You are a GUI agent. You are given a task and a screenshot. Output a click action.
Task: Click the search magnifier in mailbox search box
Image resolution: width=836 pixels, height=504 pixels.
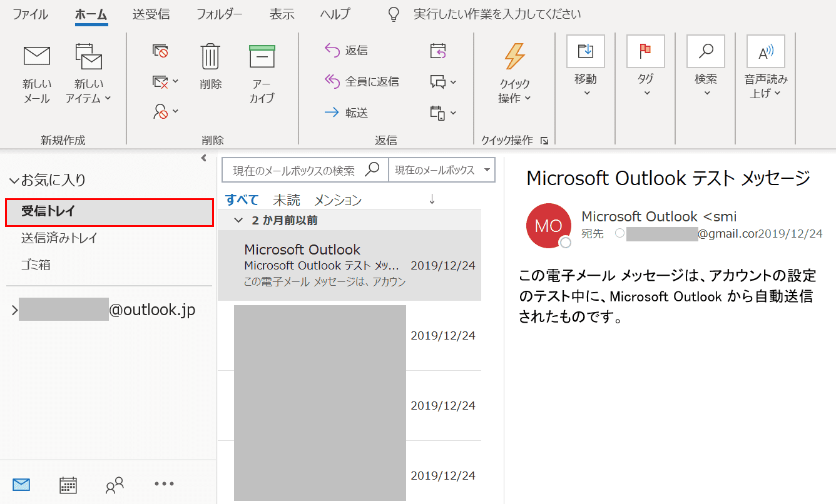372,169
